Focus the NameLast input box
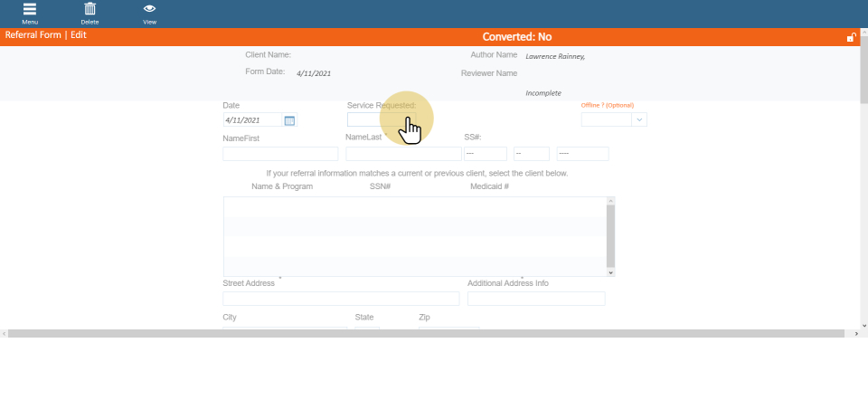Screen dimensions: 868x400 tap(403, 154)
